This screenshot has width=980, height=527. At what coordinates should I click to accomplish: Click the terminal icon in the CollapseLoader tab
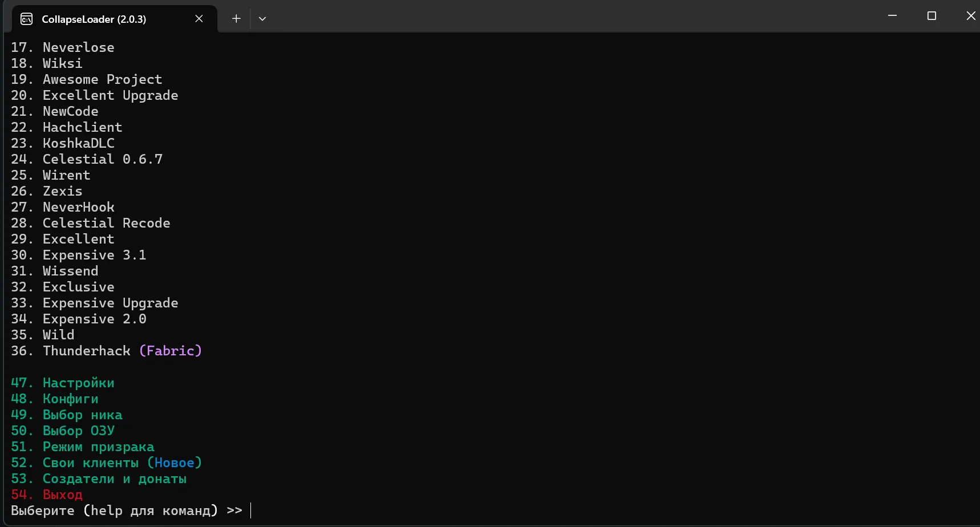[26, 19]
